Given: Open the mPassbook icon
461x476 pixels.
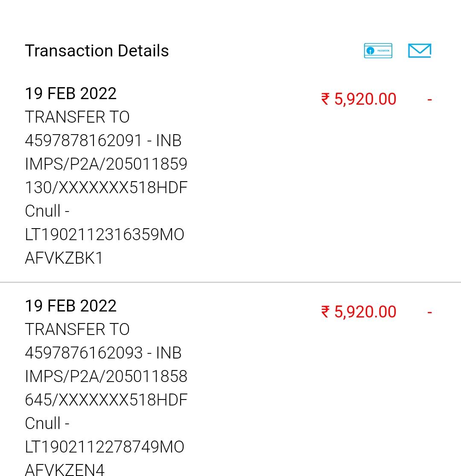Looking at the screenshot, I should click(378, 51).
